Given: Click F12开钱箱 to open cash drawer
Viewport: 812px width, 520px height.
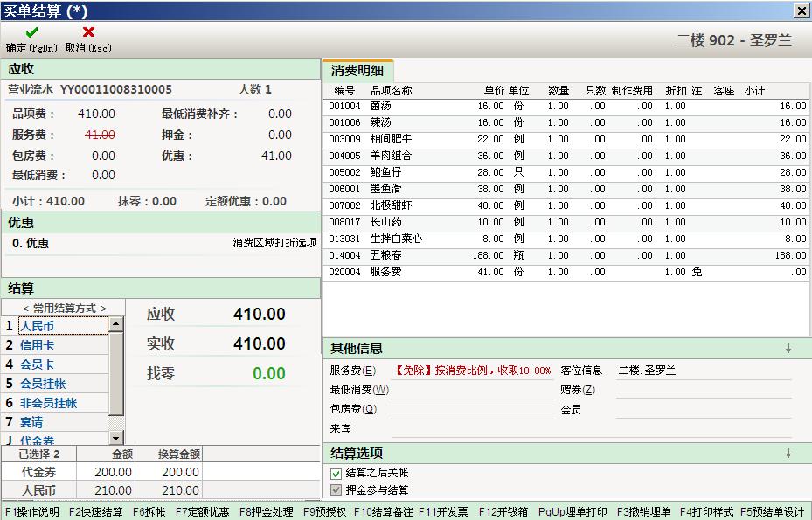Looking at the screenshot, I should click(x=502, y=512).
